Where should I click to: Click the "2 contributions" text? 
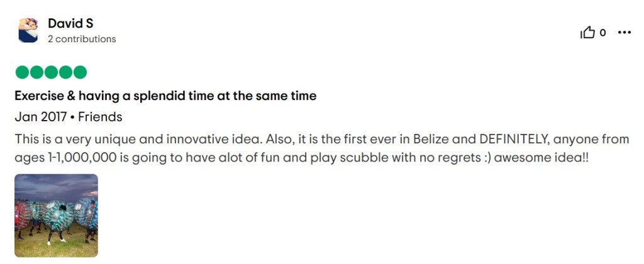(82, 39)
